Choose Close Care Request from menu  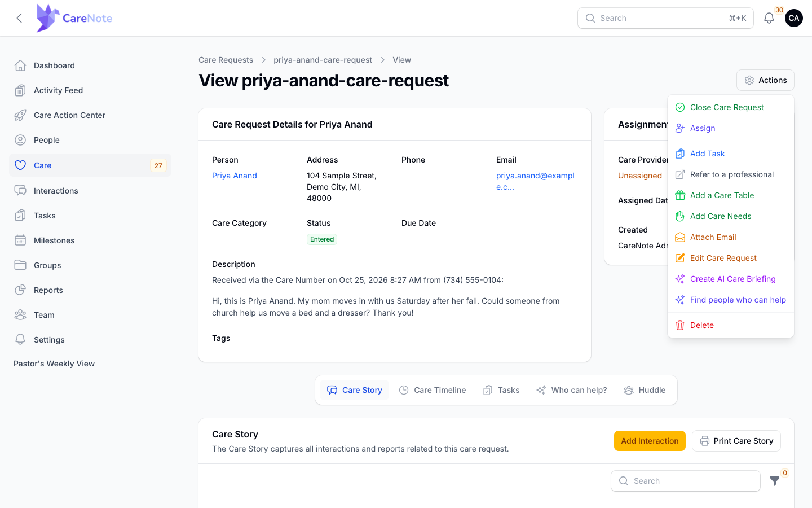pyautogui.click(x=731, y=107)
